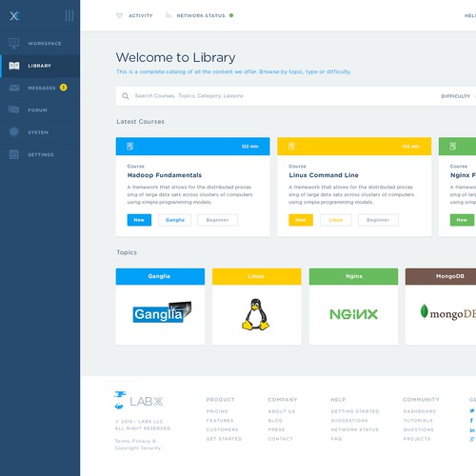
Task: Open the Difficulty filter dropdown
Action: pyautogui.click(x=458, y=96)
